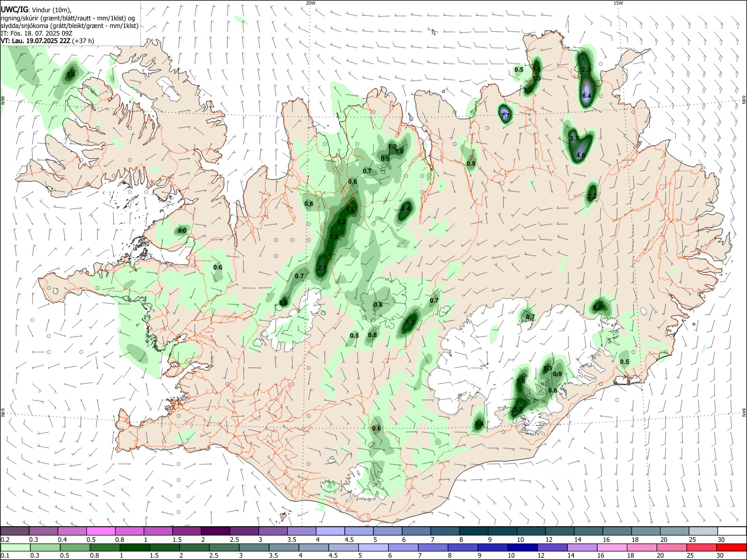Click the 6.4 precipitation value in the northeast

click(x=587, y=96)
